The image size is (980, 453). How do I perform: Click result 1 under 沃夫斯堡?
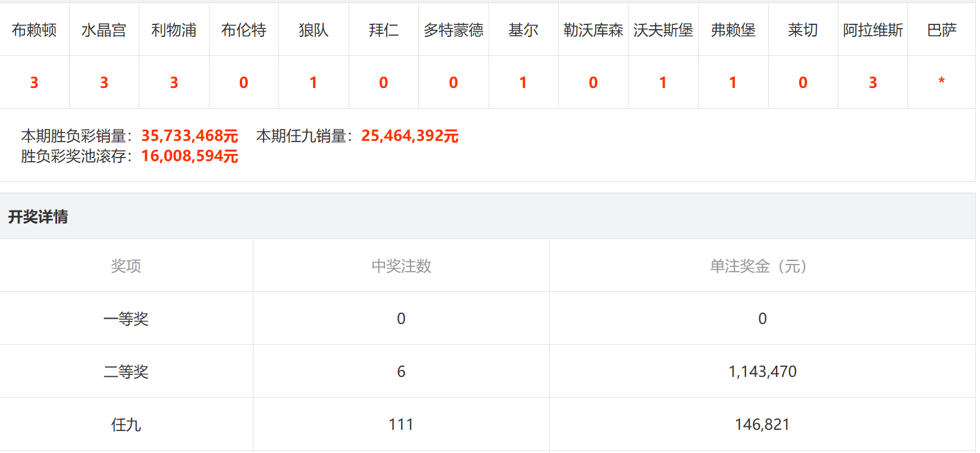click(x=663, y=83)
